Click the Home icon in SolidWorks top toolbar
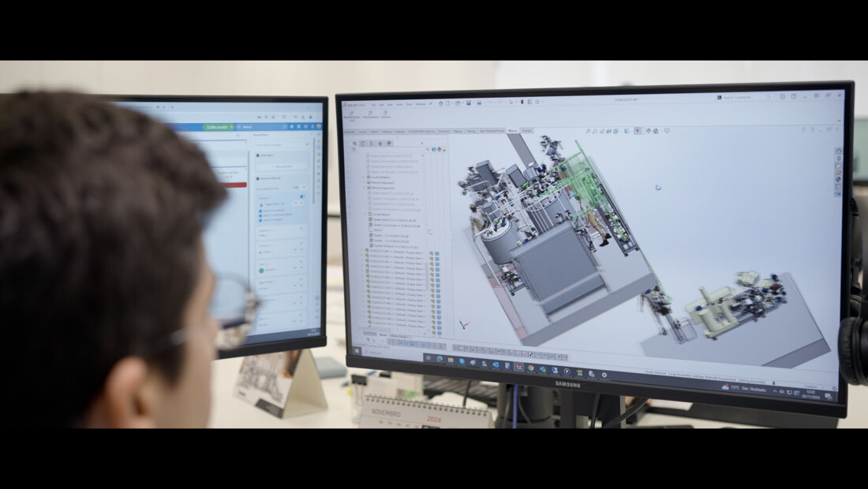The image size is (868, 489). click(440, 103)
